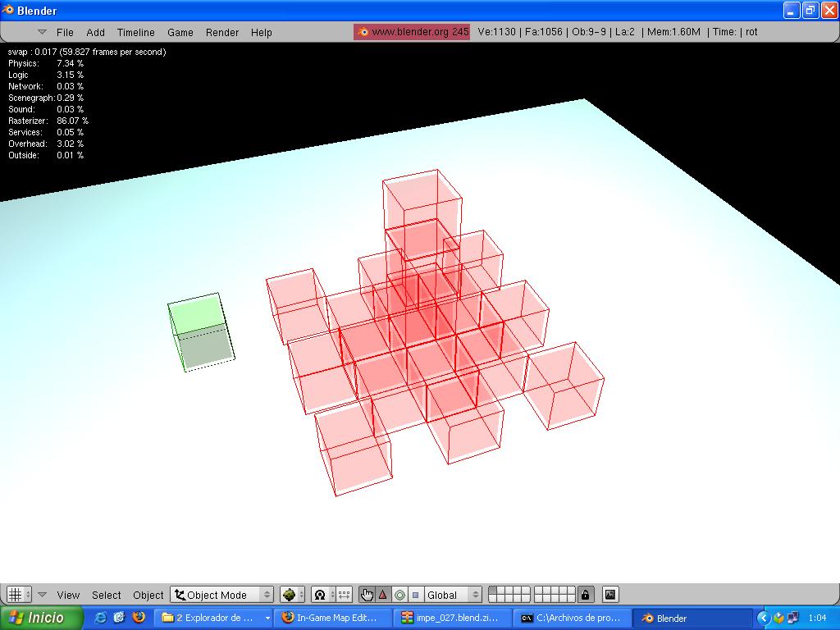Viewport: 840px width, 630px height.
Task: Click the 1:04 system clock
Action: coord(817,619)
